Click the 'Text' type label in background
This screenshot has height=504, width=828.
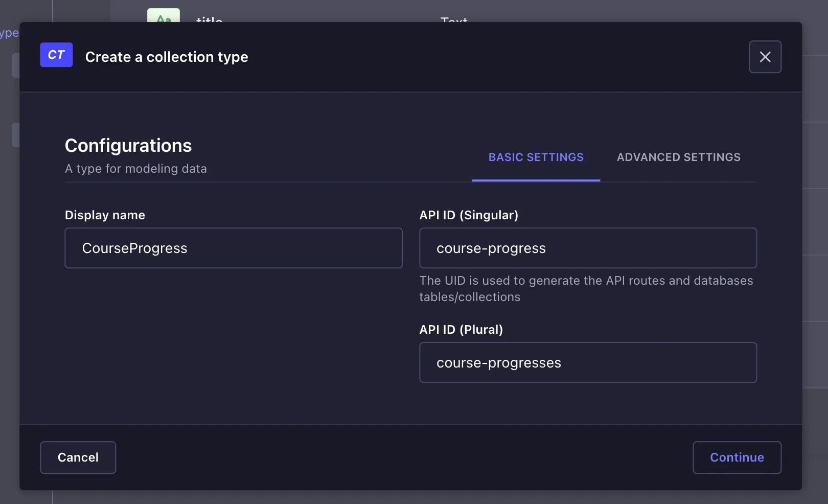pos(454,19)
